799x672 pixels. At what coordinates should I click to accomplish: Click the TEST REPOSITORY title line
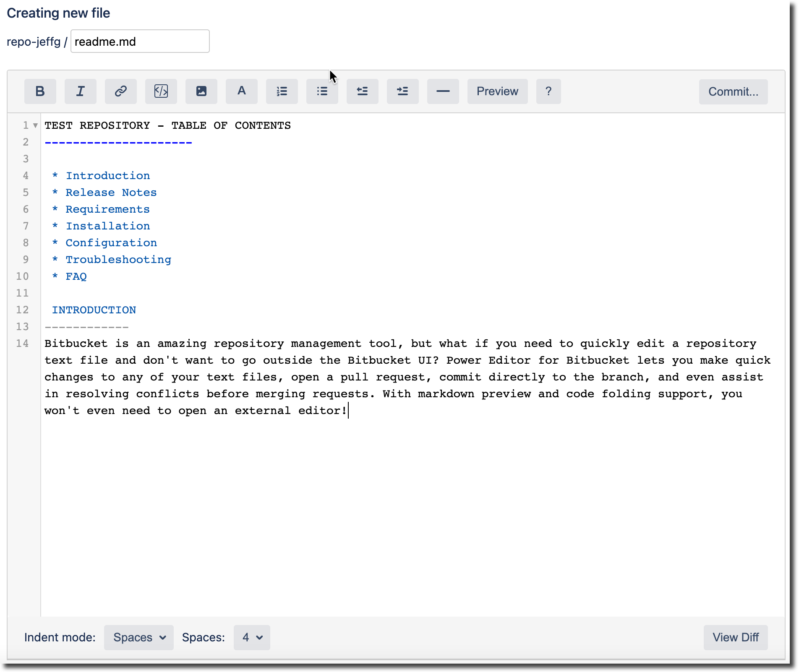(168, 125)
